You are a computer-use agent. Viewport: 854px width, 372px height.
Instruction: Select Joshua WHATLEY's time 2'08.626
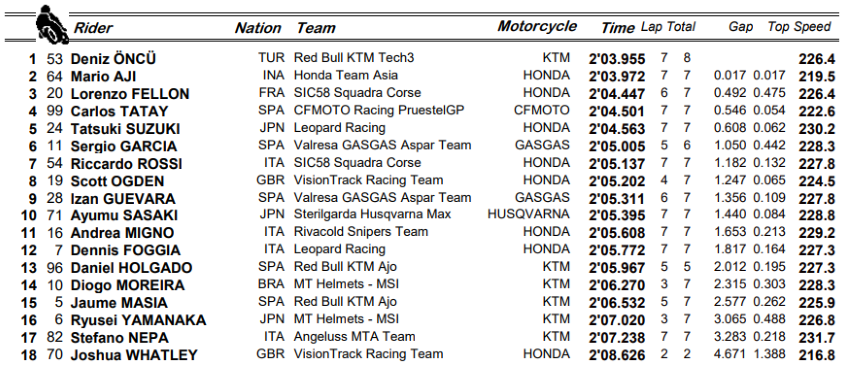(x=617, y=355)
